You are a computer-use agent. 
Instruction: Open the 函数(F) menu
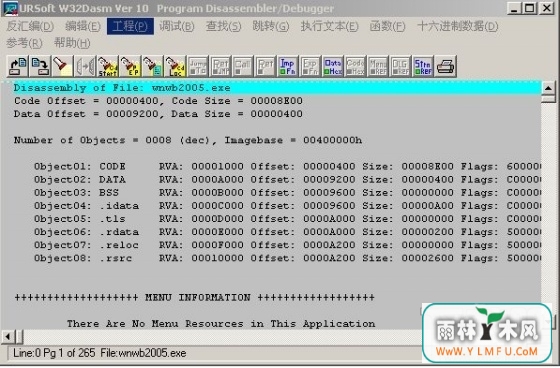tap(387, 26)
